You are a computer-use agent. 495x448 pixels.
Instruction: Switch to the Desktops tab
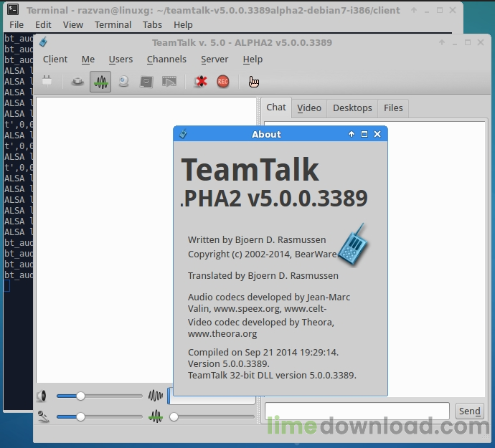(352, 108)
